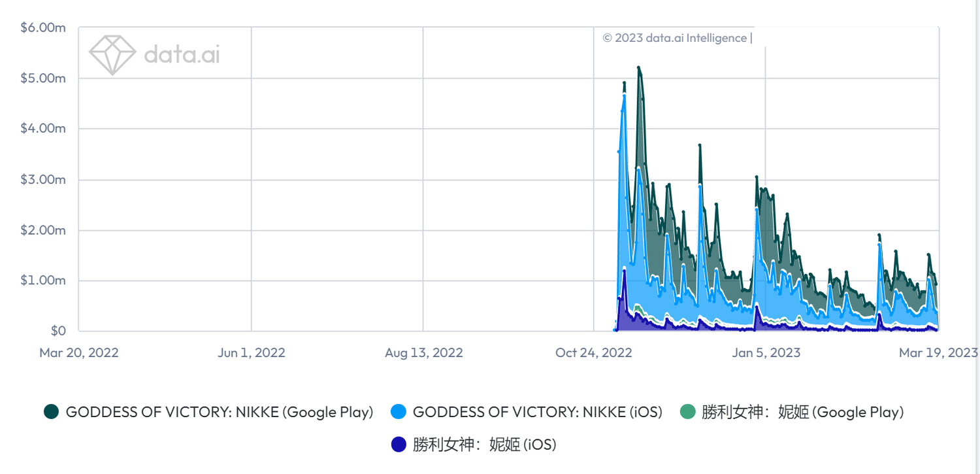Click the Mar 20, 2022 date label
Viewport: 980px width, 474px height.
[x=79, y=353]
